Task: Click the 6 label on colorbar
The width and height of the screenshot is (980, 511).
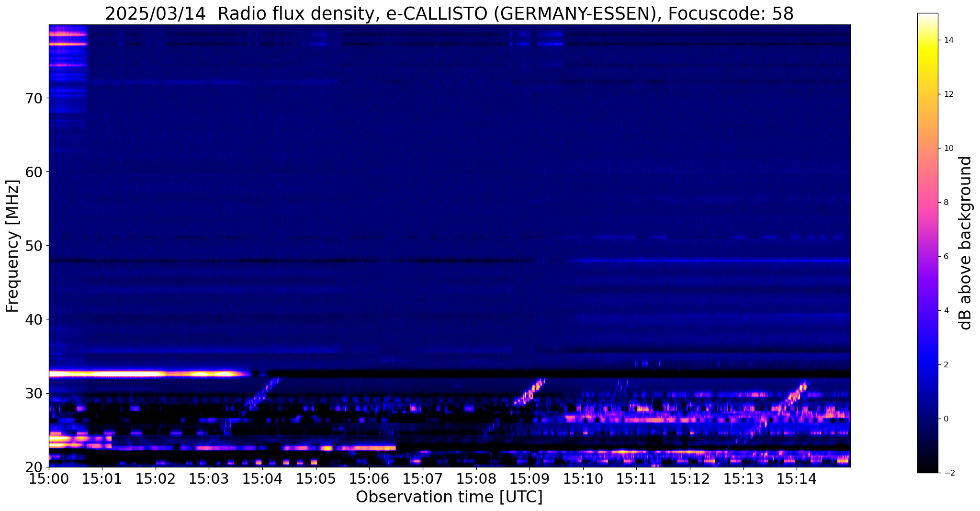Action: click(x=946, y=257)
